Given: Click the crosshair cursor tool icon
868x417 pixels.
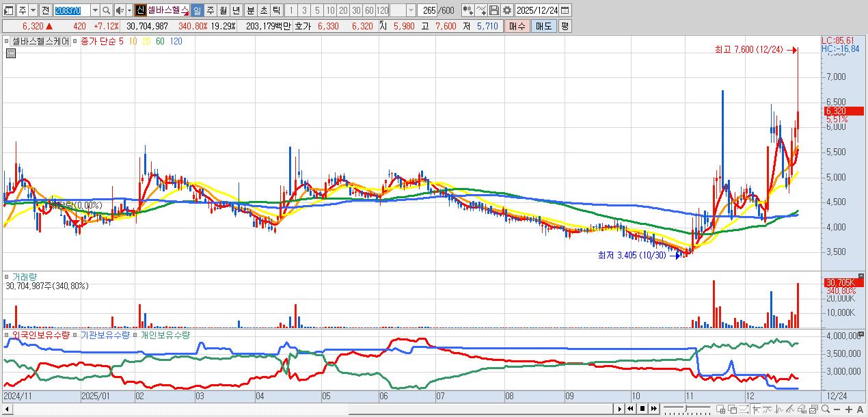Looking at the screenshot, I should click(x=756, y=409).
